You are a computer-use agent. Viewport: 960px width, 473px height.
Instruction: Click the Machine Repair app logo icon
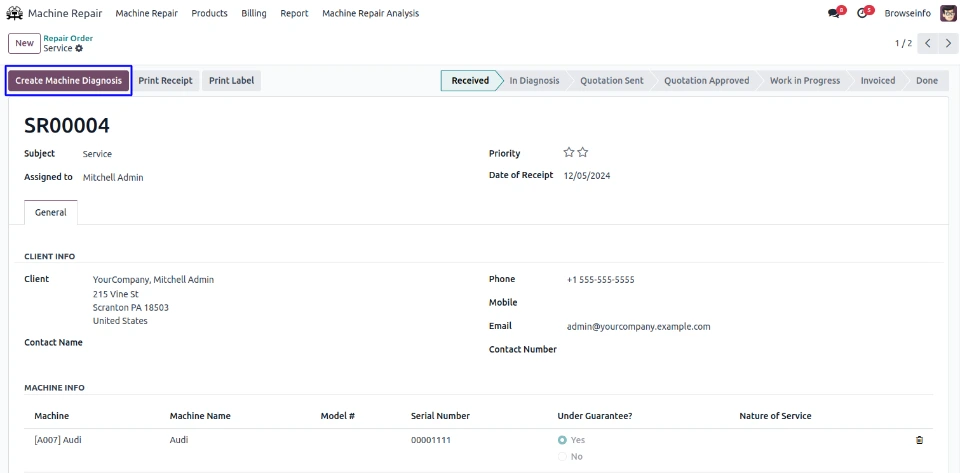pyautogui.click(x=15, y=13)
